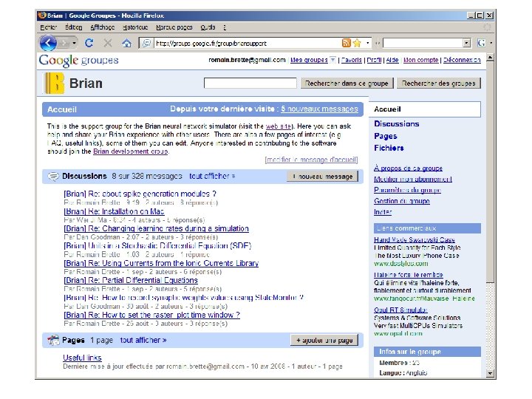Bookmark the page with the star icon

click(357, 43)
